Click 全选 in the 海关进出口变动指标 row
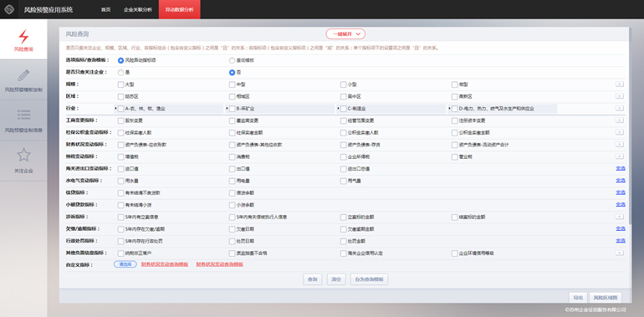 [621, 168]
